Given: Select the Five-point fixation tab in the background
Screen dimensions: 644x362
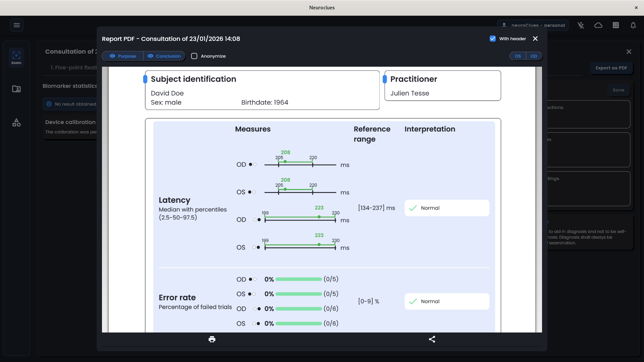Looking at the screenshot, I should 73,67.
